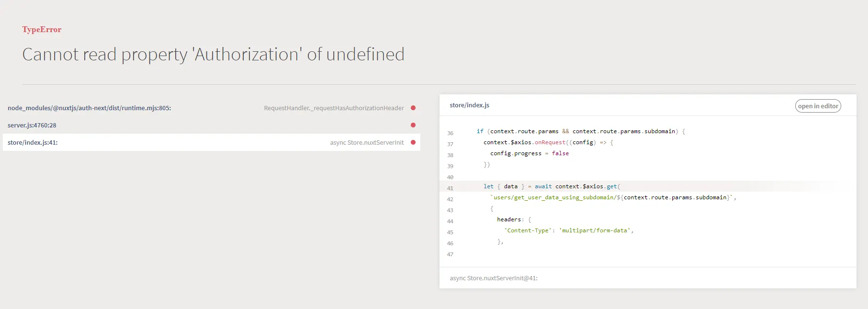Viewport: 868px width, 309px height.
Task: Click highlighted line number 41 in code
Action: click(x=450, y=188)
